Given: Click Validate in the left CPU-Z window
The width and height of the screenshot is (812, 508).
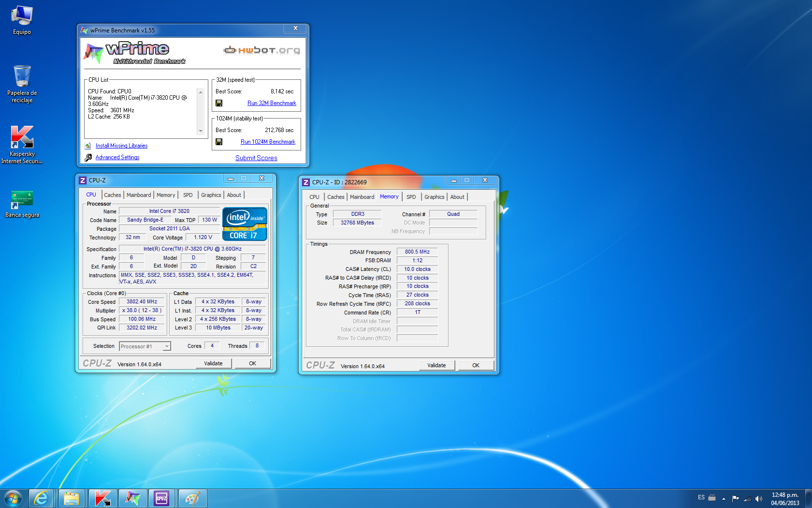Looking at the screenshot, I should [x=213, y=363].
